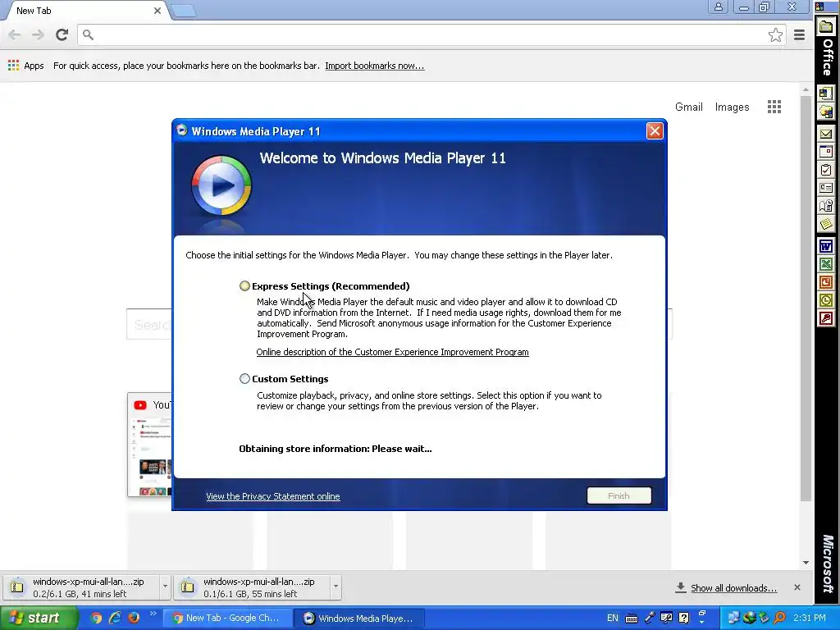The height and width of the screenshot is (630, 840).
Task: Launch Microsoft Excel from Office bar
Action: [x=826, y=265]
